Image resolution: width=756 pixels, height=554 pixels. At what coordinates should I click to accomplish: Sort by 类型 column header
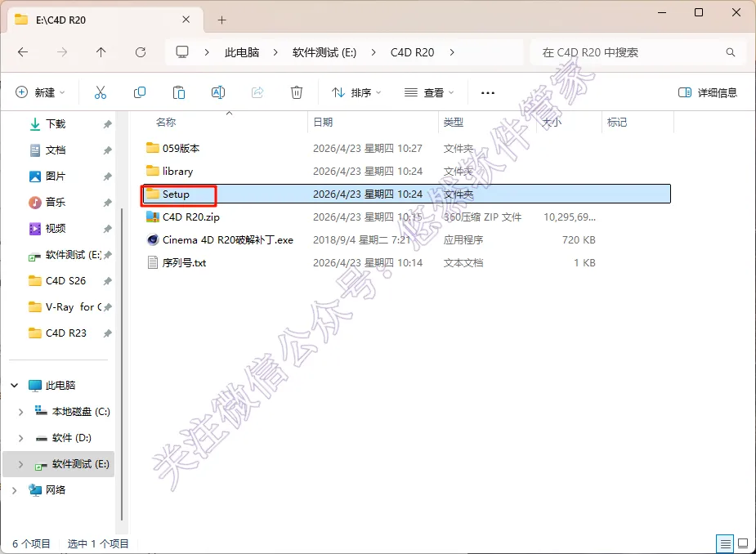tap(454, 122)
